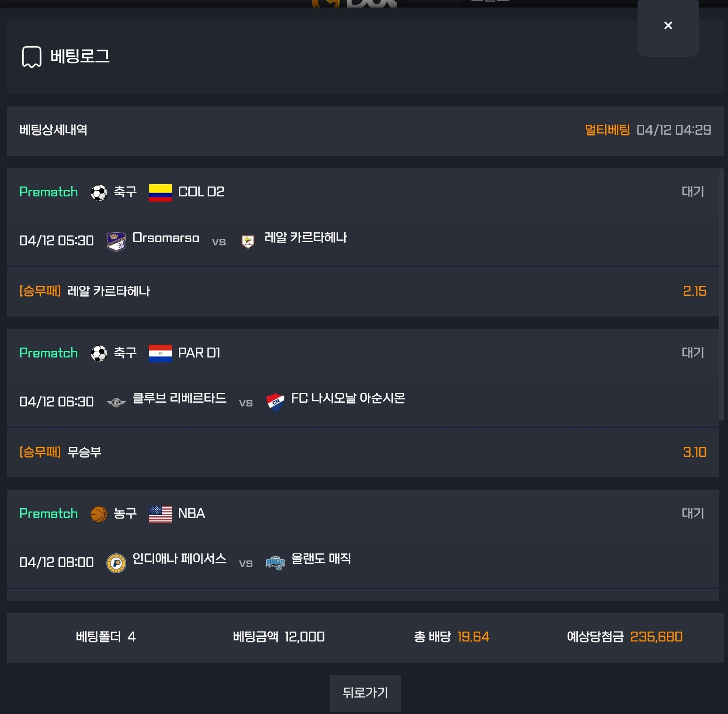Click the vertical scrollbar of bet list

[x=721, y=294]
